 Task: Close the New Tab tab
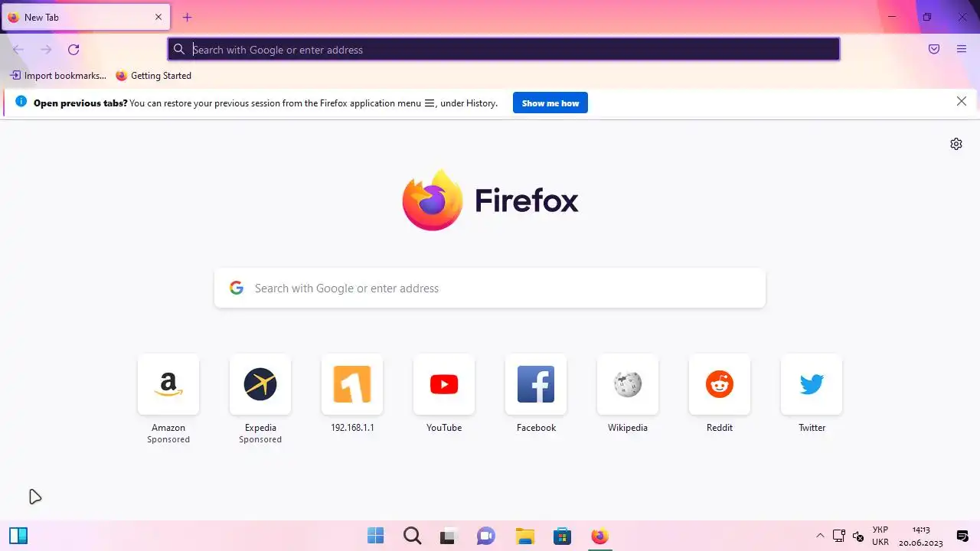(158, 17)
